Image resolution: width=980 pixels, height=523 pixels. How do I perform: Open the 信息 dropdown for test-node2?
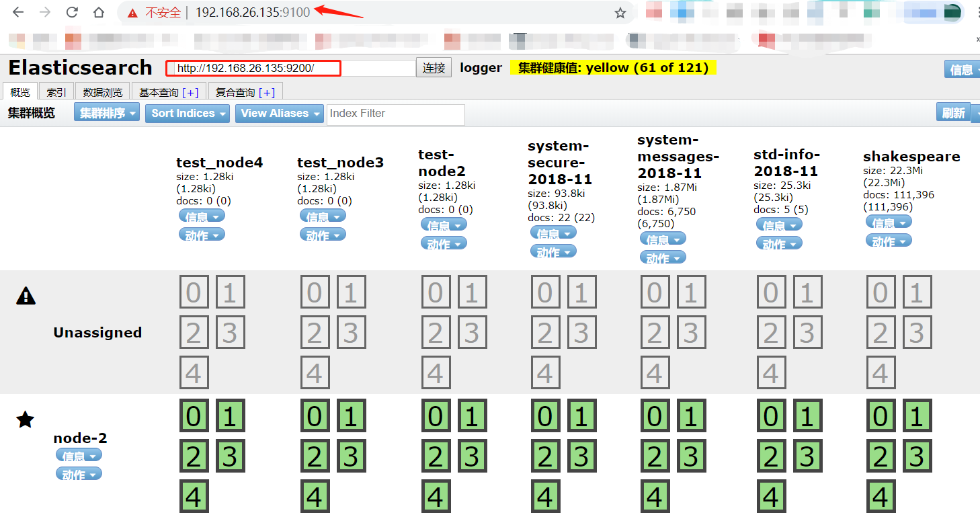click(x=444, y=225)
